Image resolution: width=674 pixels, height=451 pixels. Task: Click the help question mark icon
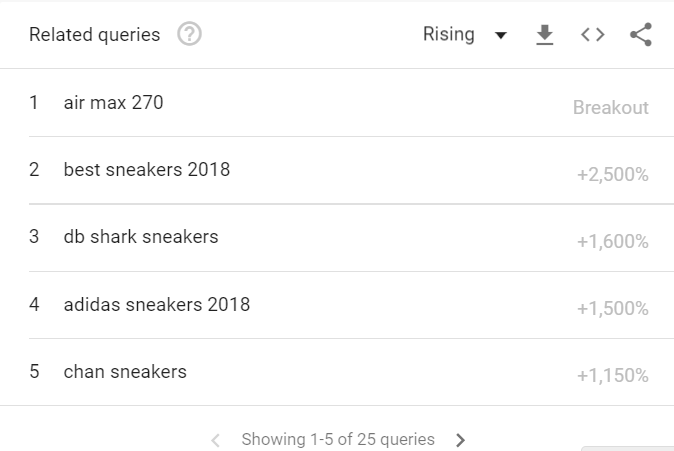(189, 35)
